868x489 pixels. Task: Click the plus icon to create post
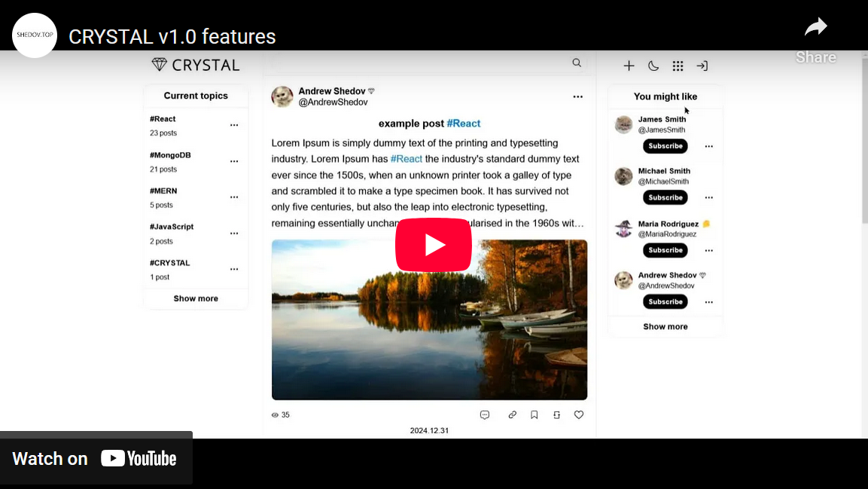629,66
